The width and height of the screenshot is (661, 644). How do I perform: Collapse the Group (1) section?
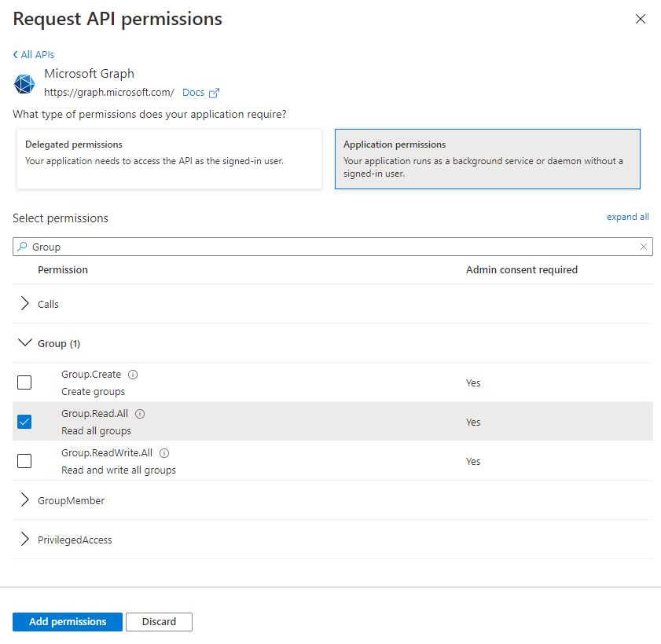[x=25, y=343]
